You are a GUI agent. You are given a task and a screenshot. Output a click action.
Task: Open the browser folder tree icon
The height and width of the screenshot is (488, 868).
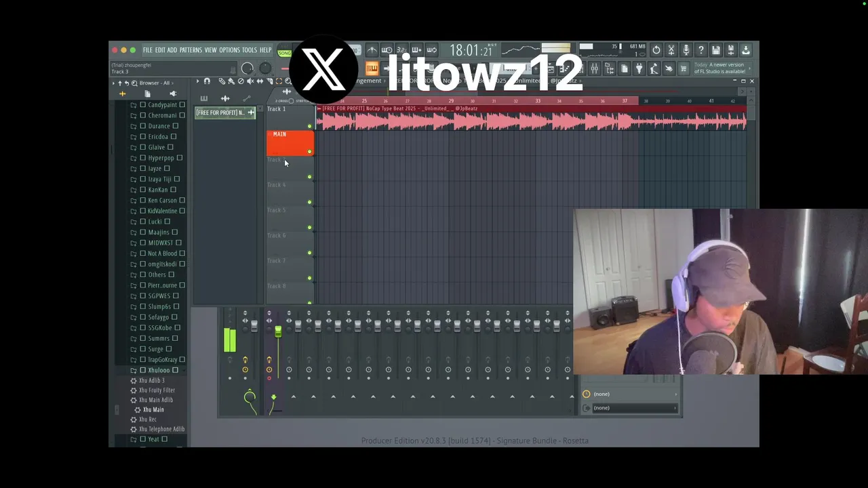click(x=609, y=68)
